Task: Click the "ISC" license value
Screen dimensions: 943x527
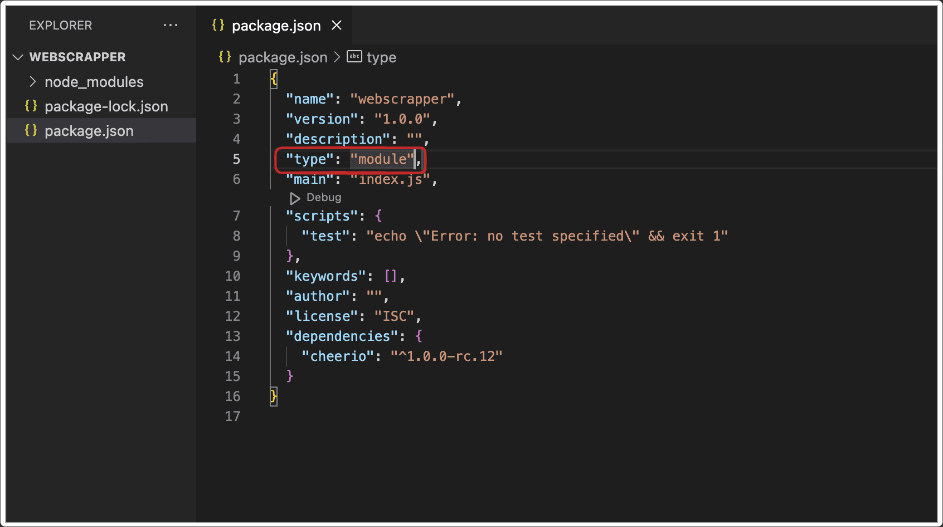Action: (394, 316)
